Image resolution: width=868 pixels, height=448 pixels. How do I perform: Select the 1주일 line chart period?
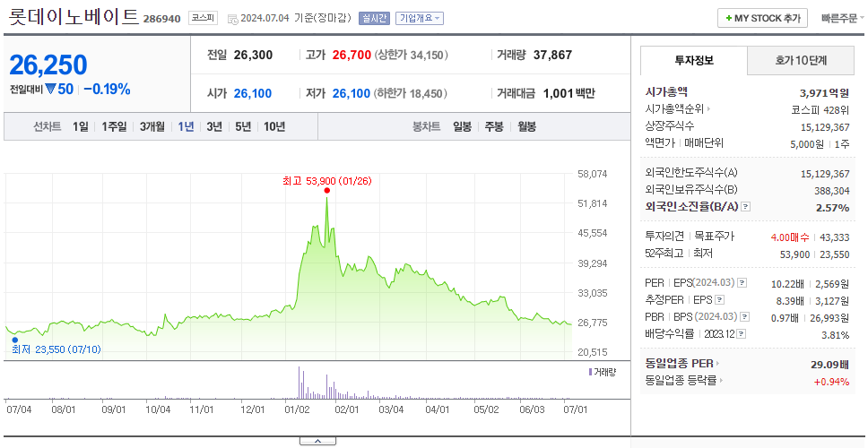(x=114, y=126)
